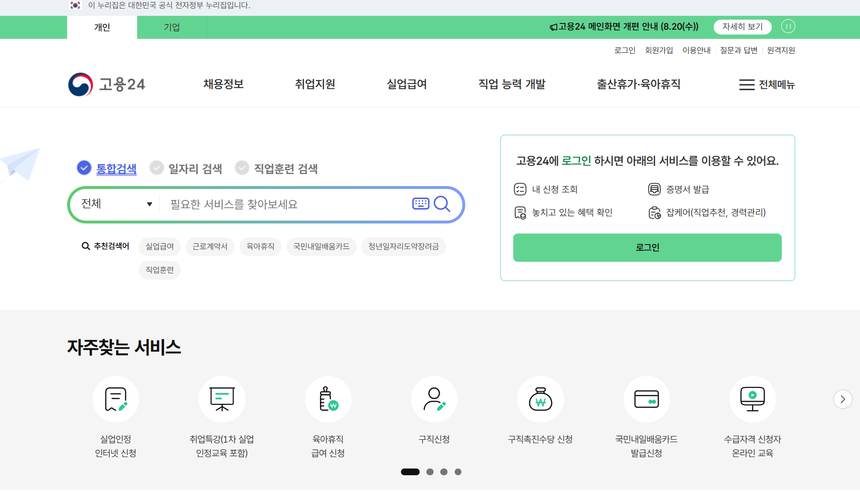Select the 육아휴직 급여 신청 baby bottle icon
This screenshot has width=860, height=504.
[x=328, y=399]
